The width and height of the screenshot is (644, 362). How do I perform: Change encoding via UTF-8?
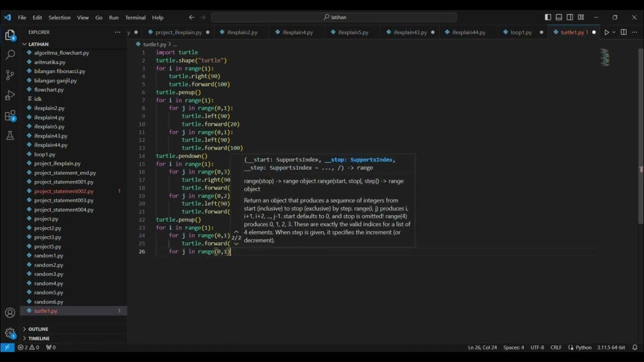point(537,347)
